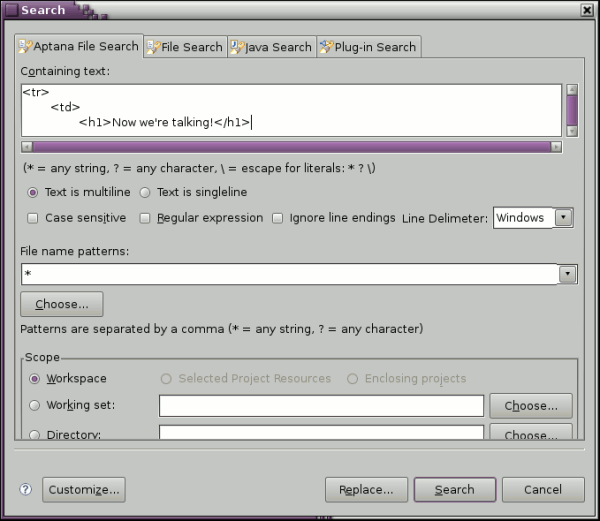The height and width of the screenshot is (521, 600).
Task: Enable Regular expression checkbox
Action: tap(145, 218)
